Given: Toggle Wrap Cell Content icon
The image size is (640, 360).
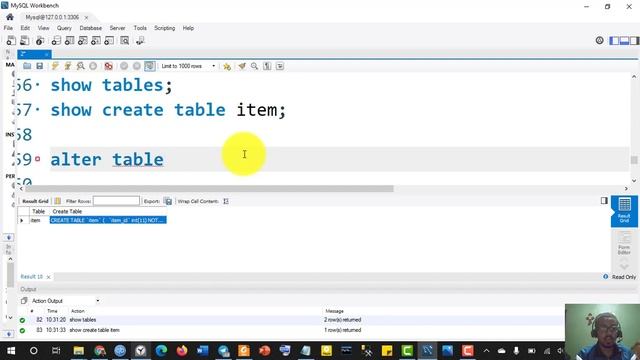Looking at the screenshot, I should click(x=226, y=201).
